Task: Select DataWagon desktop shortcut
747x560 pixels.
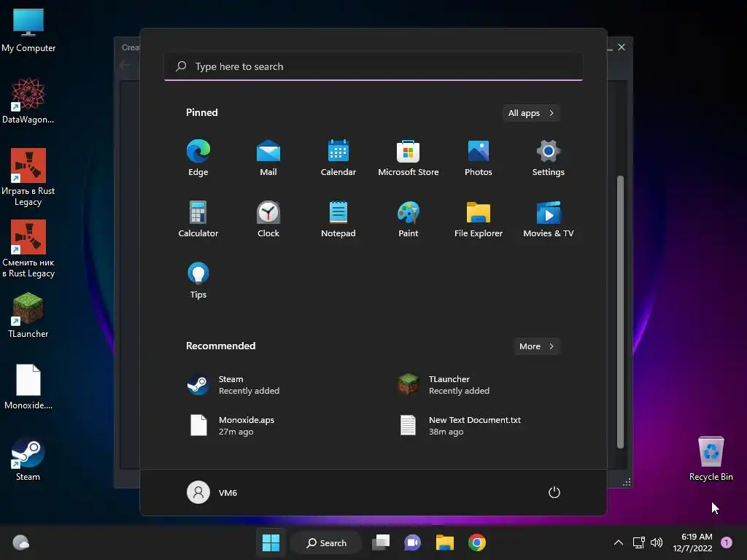Action: tap(28, 101)
